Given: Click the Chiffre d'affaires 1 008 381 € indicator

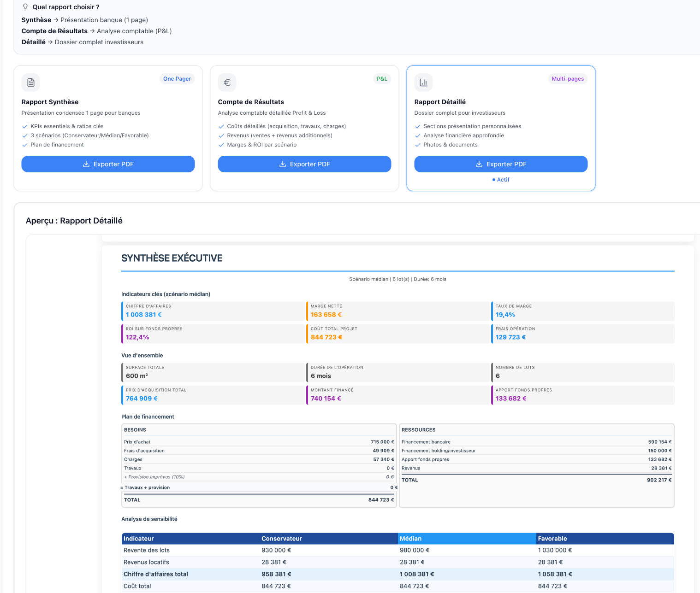Looking at the screenshot, I should 213,311.
